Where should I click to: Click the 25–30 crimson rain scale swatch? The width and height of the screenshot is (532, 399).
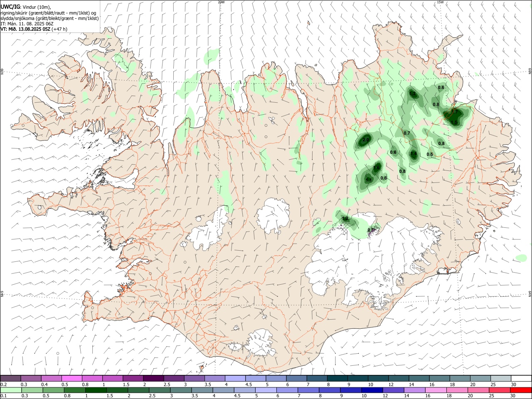(x=499, y=390)
